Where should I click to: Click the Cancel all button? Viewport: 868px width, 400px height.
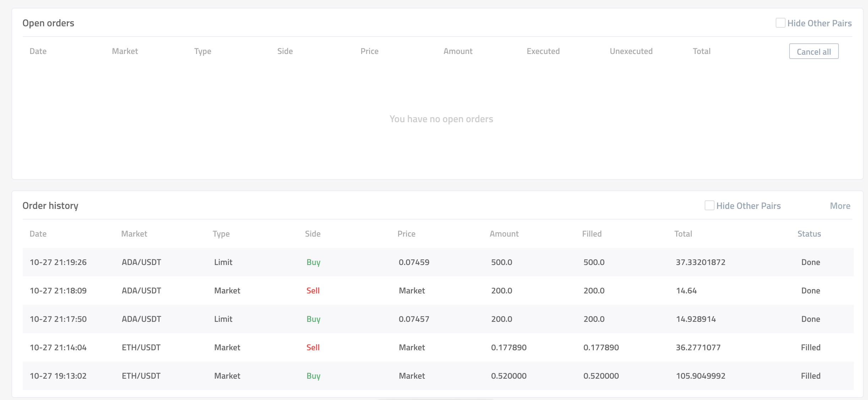point(814,52)
